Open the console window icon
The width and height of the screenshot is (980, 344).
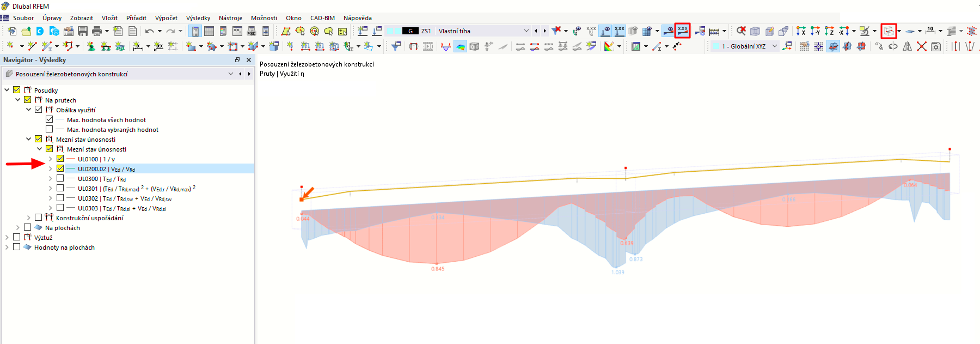click(x=237, y=31)
